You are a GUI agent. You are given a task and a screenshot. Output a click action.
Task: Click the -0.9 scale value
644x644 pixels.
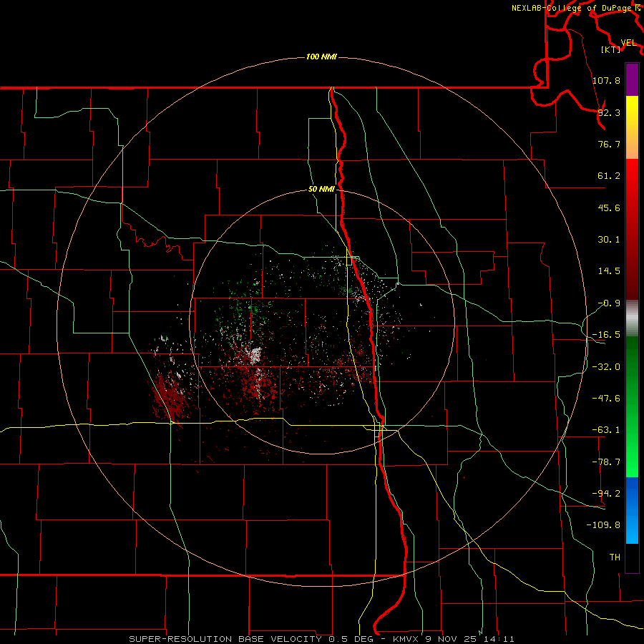[x=609, y=303]
